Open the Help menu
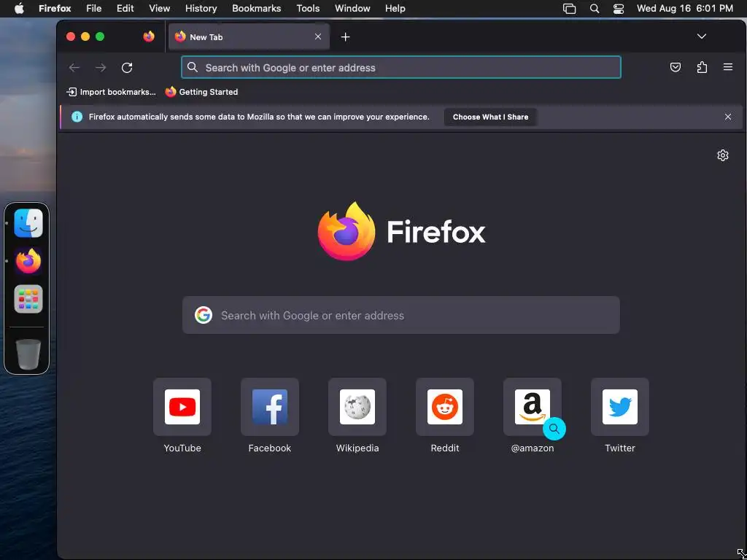 tap(395, 8)
